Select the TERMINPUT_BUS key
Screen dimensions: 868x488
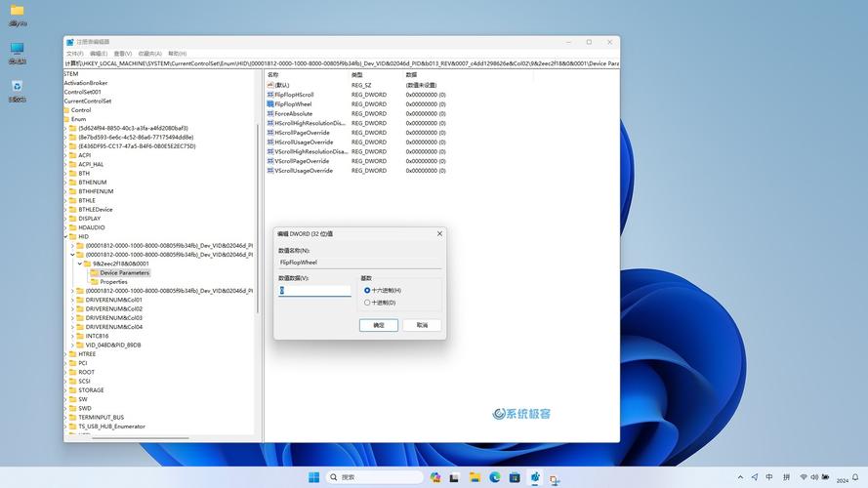(102, 417)
